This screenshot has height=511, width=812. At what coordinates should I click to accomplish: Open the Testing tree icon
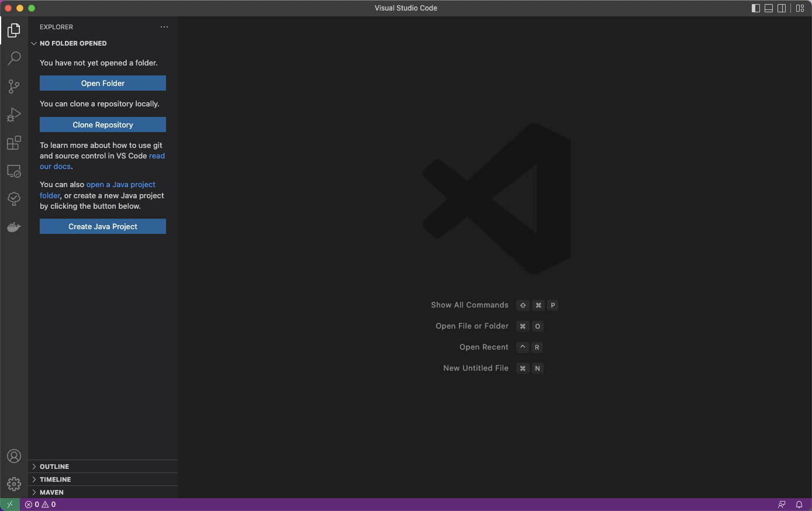(14, 199)
